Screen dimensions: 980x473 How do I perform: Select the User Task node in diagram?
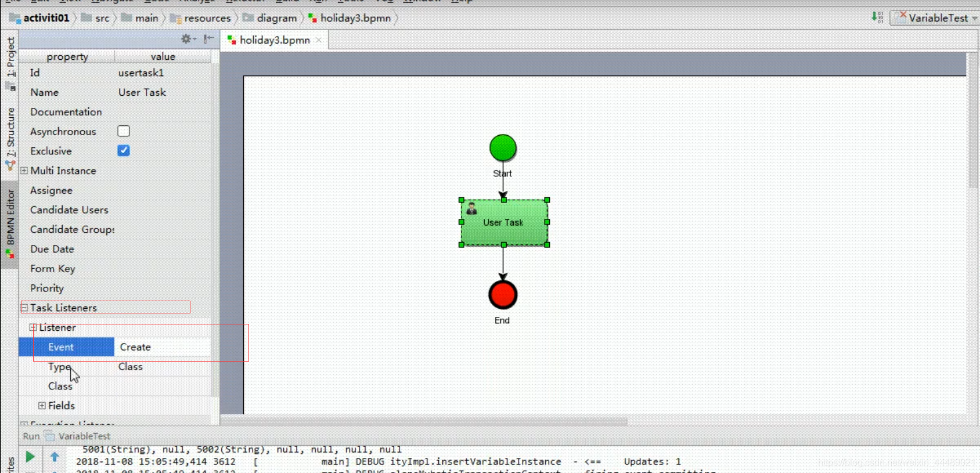click(x=504, y=222)
